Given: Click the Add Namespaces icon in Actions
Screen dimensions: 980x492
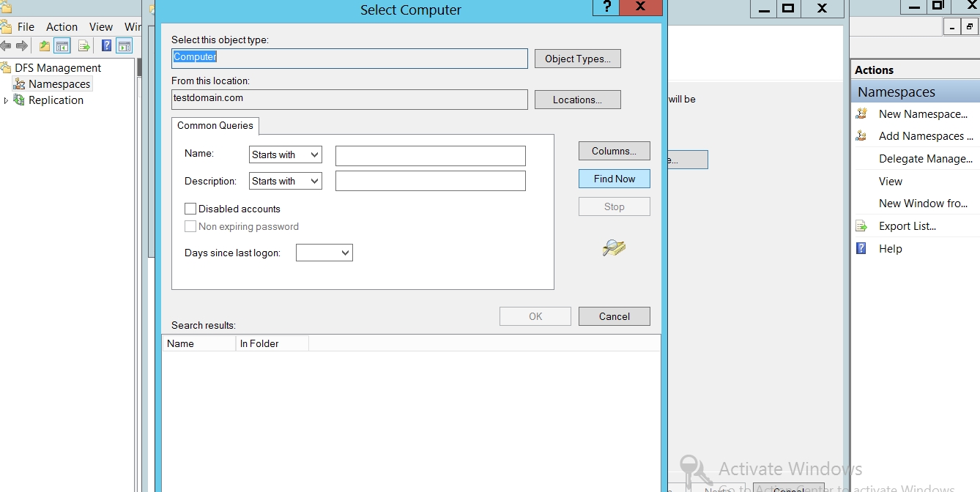Looking at the screenshot, I should [x=862, y=136].
